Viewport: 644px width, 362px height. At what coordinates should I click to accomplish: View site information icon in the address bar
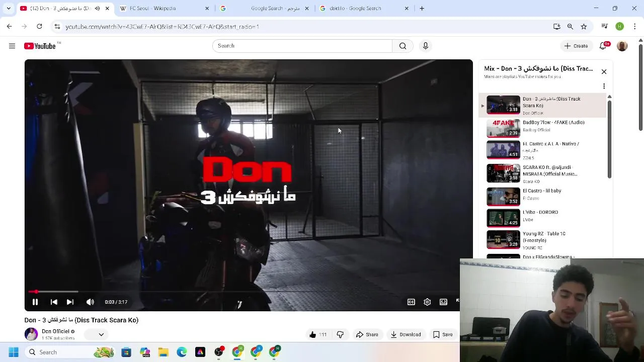[57, 26]
